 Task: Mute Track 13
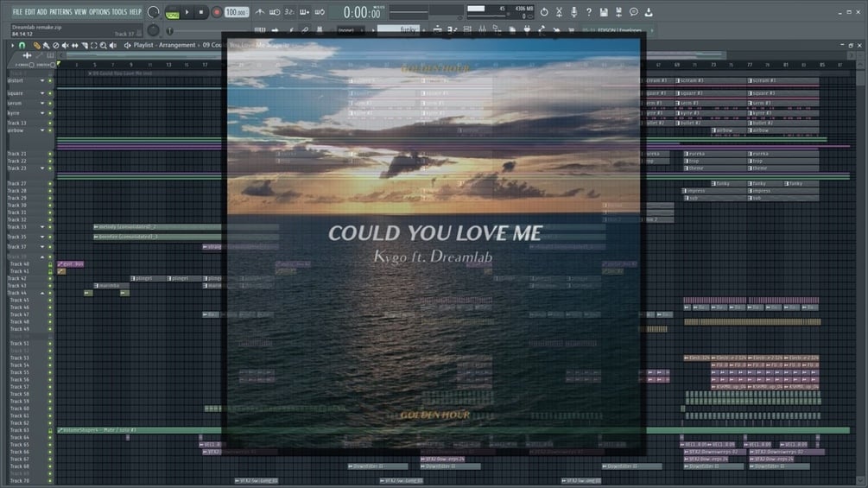50,123
